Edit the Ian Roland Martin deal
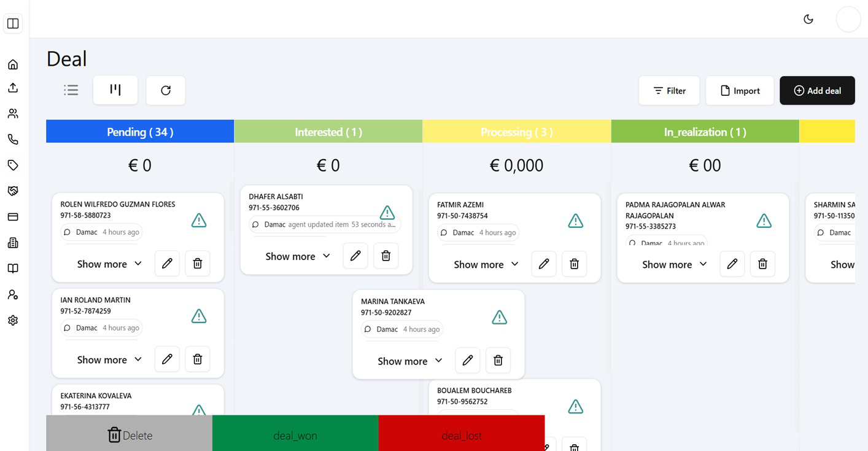This screenshot has width=868, height=451. coord(167,359)
